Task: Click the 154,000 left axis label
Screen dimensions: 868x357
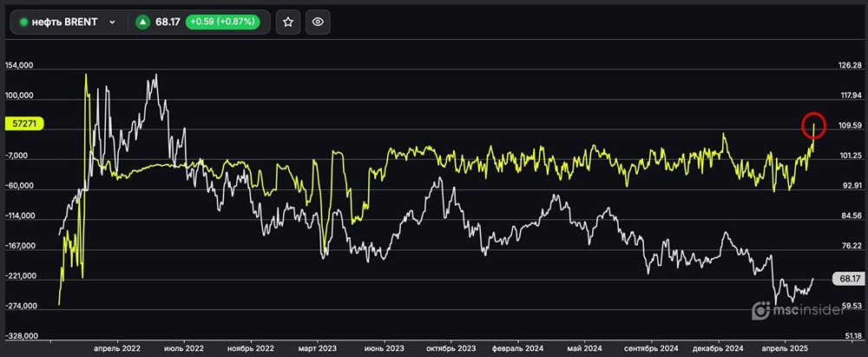Action: (20, 66)
